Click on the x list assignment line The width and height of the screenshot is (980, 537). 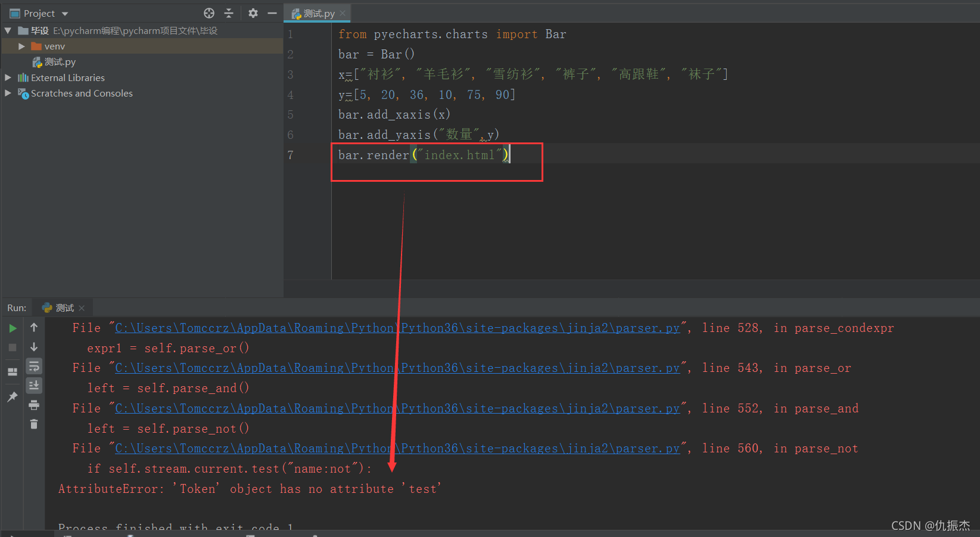click(x=533, y=75)
